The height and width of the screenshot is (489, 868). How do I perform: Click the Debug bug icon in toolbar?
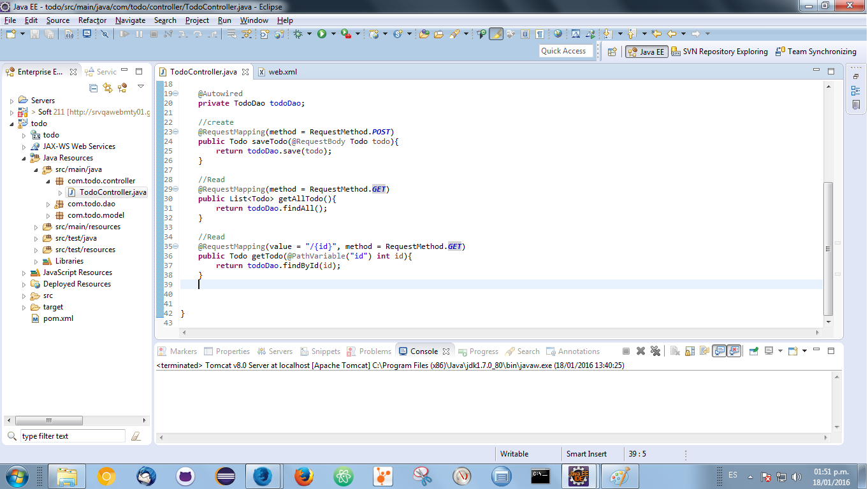point(298,34)
